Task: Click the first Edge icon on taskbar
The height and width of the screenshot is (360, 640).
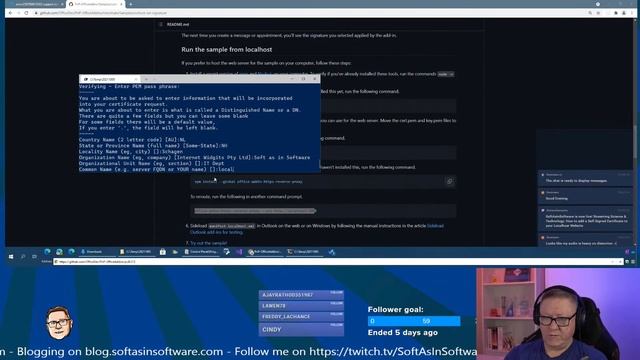Action: tap(47, 252)
